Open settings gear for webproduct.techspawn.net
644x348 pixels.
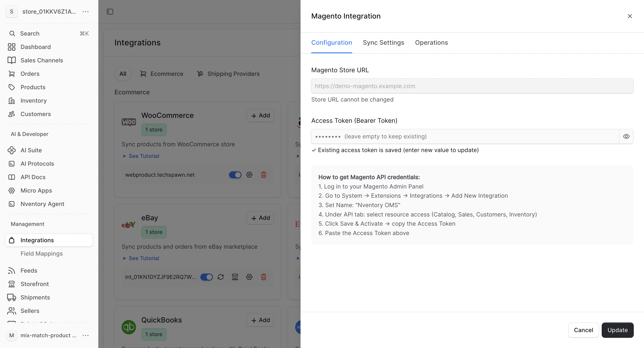tap(249, 175)
